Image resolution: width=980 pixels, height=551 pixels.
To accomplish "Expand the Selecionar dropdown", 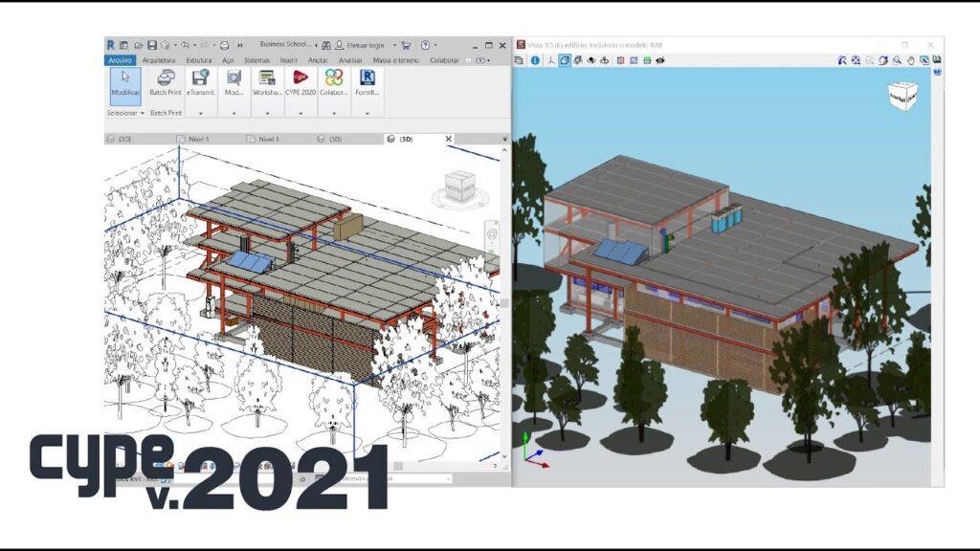I will tap(126, 113).
